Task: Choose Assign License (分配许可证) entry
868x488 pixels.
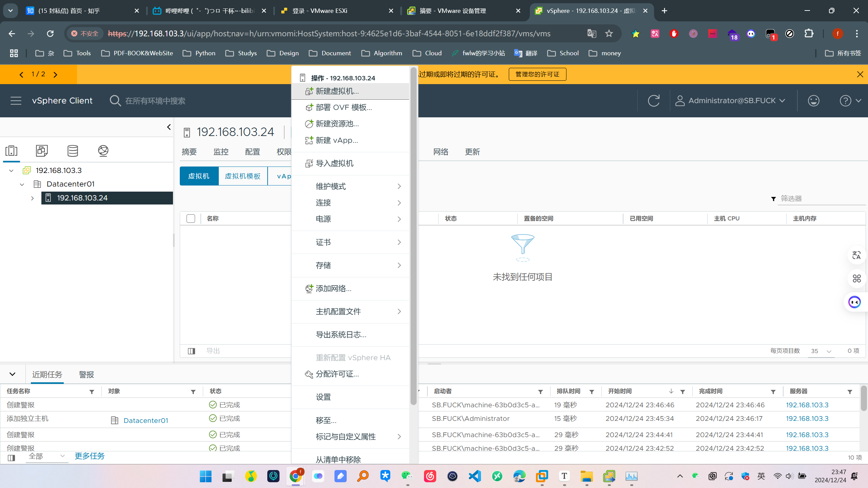Action: 350,374
